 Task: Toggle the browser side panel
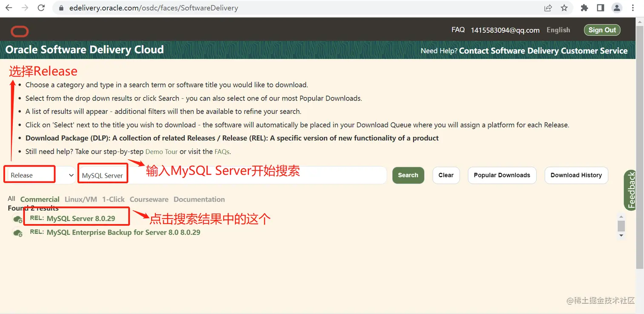601,8
